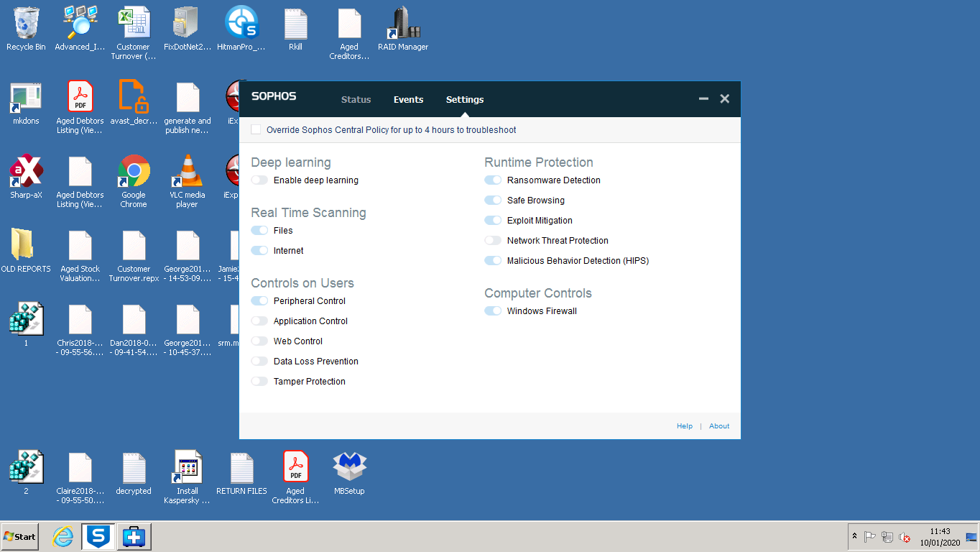This screenshot has width=980, height=552.
Task: Click the network tray icon
Action: (x=887, y=537)
